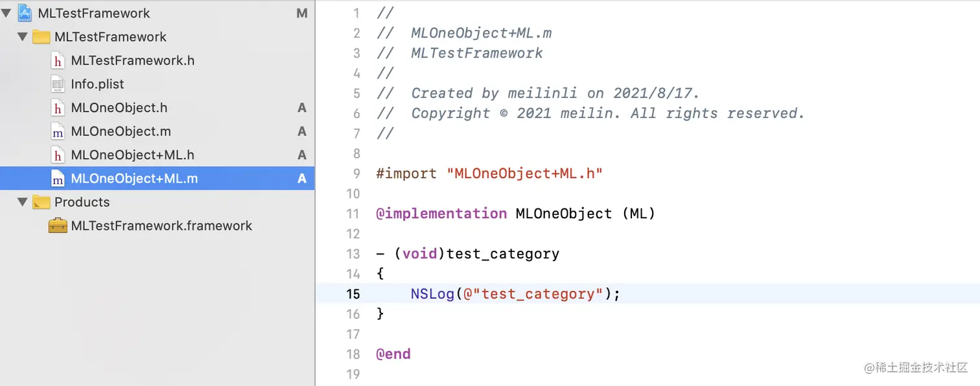This screenshot has width=980, height=386.
Task: Click the @implementation keyword in editor
Action: click(441, 214)
